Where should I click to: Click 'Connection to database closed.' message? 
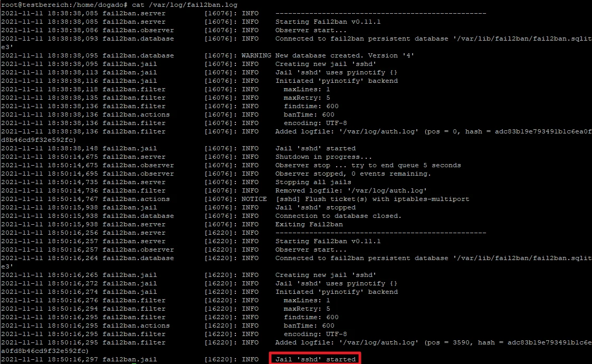click(x=338, y=216)
